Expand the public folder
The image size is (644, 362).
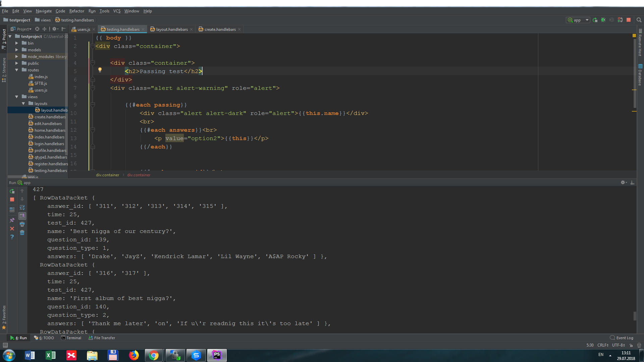click(17, 63)
